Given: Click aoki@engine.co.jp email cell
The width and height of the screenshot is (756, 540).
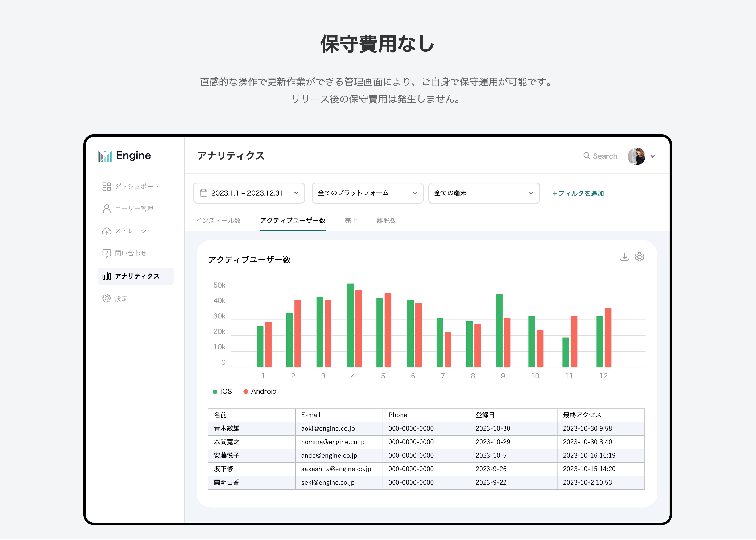Looking at the screenshot, I should (339, 429).
